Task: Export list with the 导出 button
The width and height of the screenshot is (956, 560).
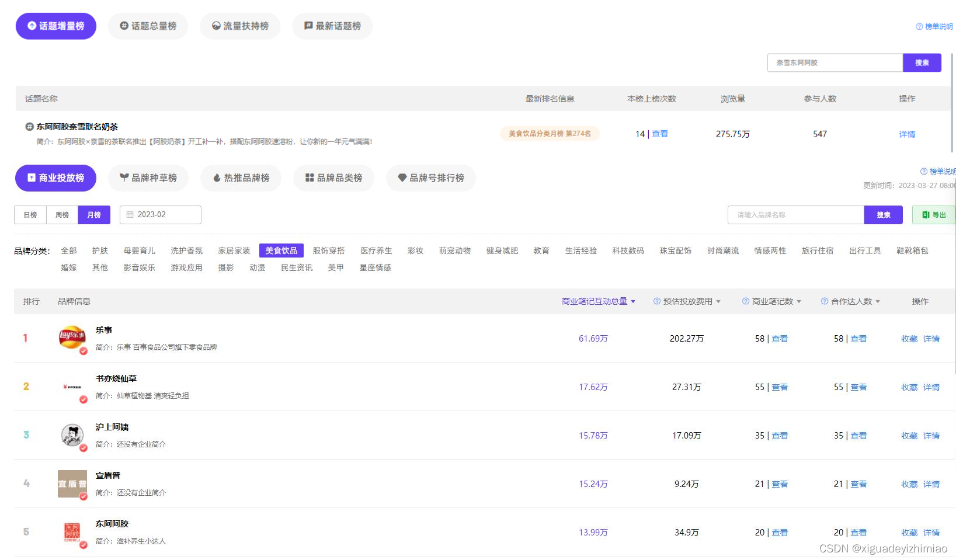Action: pos(934,215)
